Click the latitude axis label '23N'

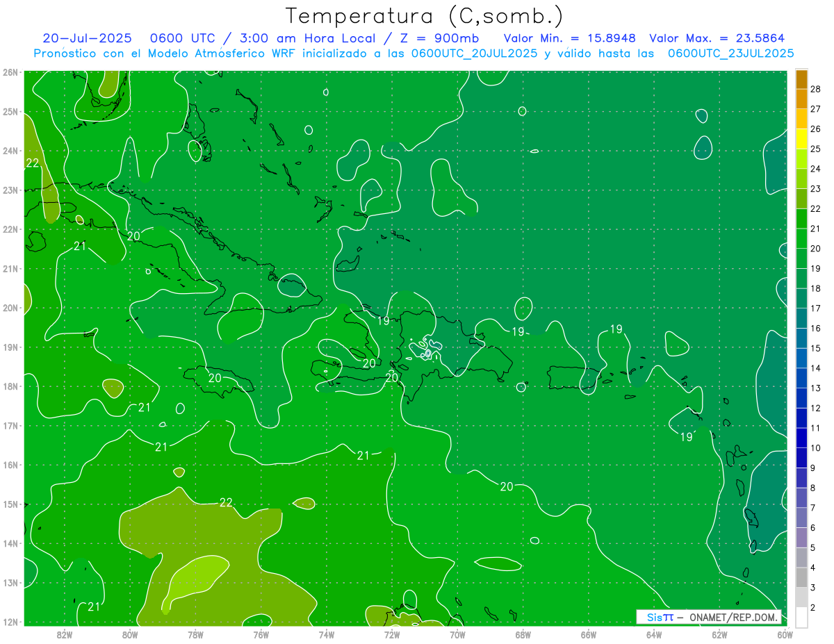pyautogui.click(x=10, y=190)
